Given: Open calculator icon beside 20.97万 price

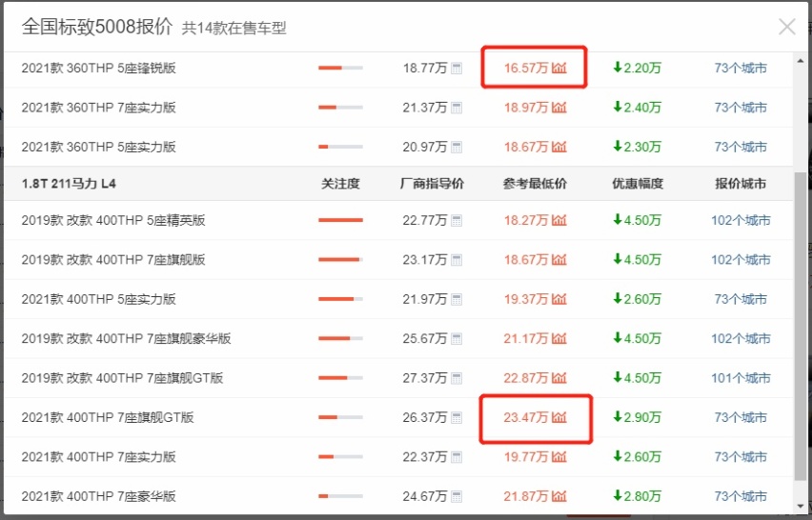Looking at the screenshot, I should 457,147.
